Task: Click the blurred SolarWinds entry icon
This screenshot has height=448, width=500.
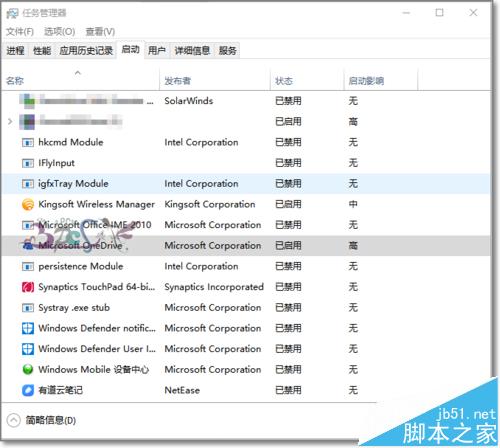Action: click(27, 101)
